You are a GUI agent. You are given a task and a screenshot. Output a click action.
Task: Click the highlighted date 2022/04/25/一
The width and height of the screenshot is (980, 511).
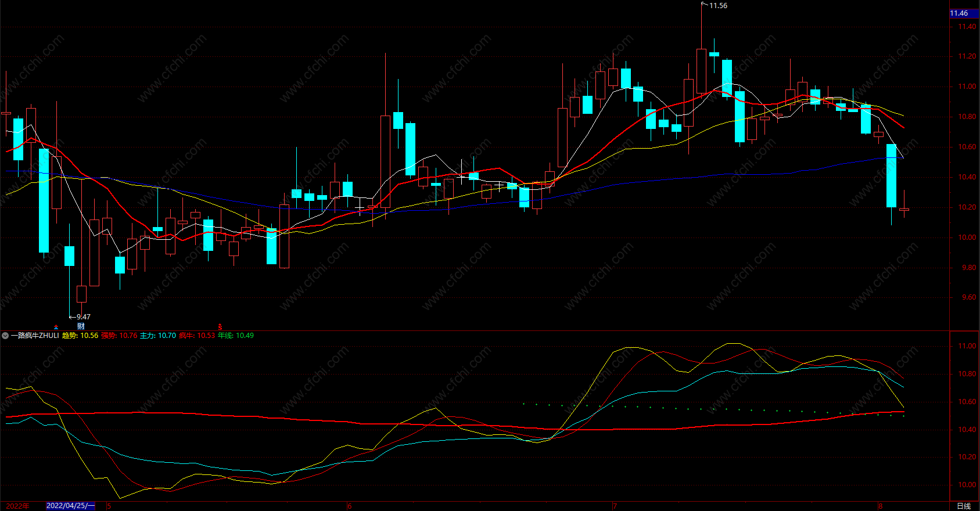point(70,506)
